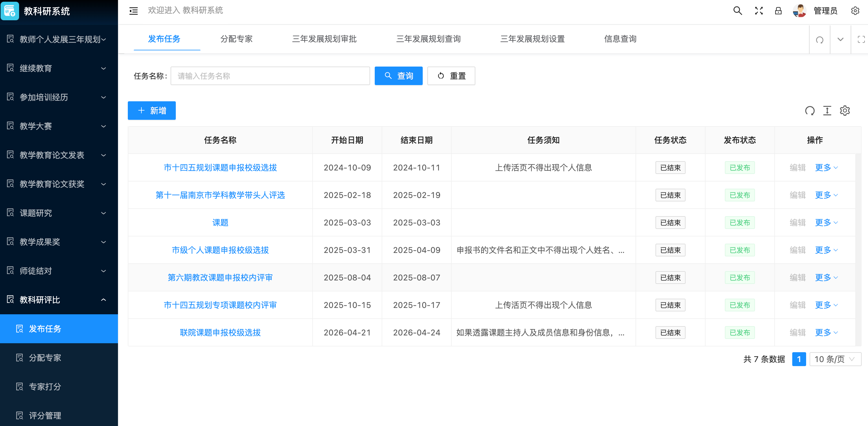Reload table data with toolbar refresh icon

pyautogui.click(x=810, y=111)
